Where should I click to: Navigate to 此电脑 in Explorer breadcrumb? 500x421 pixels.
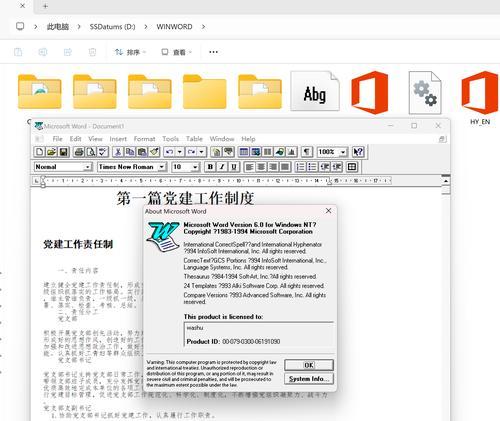(58, 27)
